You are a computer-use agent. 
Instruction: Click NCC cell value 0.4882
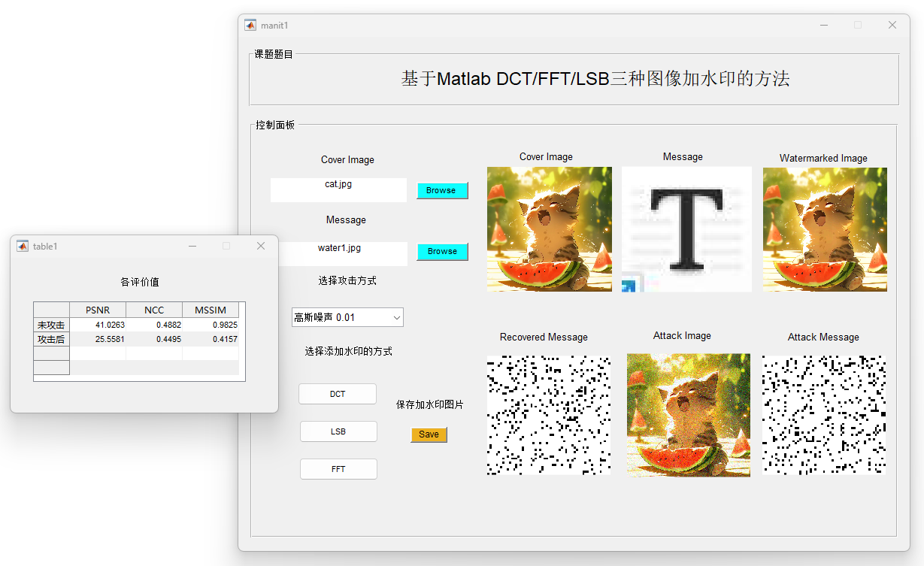[x=154, y=325]
